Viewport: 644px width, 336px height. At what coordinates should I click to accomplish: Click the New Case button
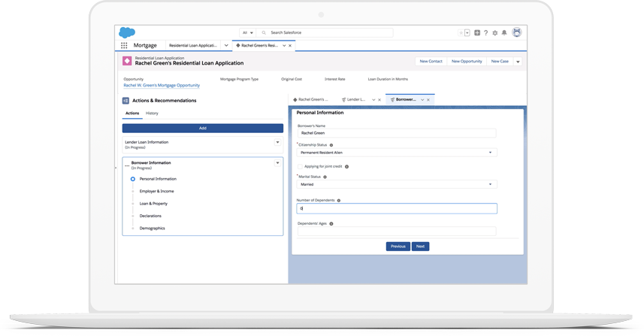[x=500, y=62]
